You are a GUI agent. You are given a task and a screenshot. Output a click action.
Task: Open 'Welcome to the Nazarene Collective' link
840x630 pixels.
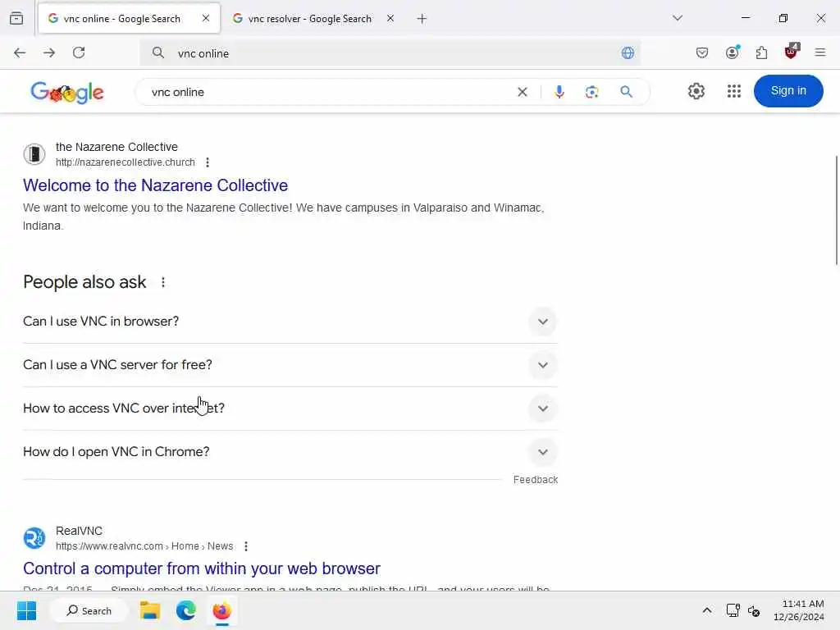(x=155, y=185)
